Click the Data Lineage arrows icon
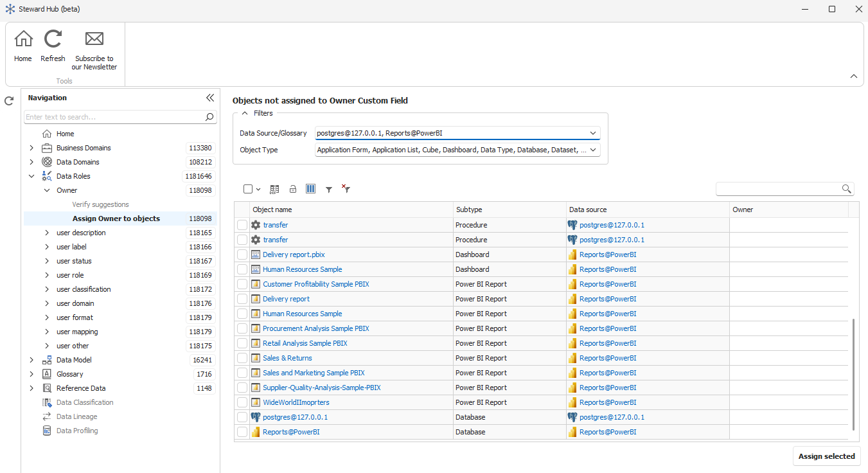The width and height of the screenshot is (868, 473). click(47, 416)
